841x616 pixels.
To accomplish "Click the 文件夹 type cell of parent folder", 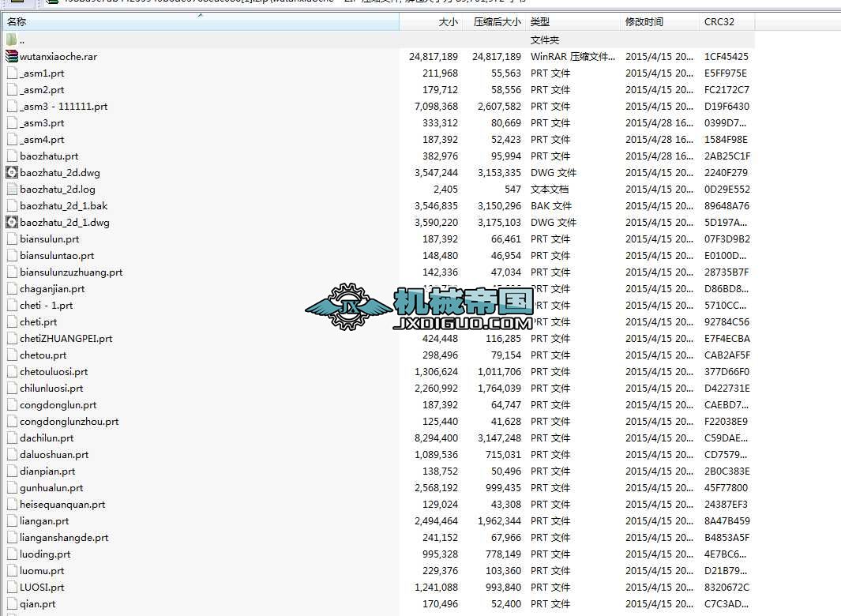I will pos(544,39).
